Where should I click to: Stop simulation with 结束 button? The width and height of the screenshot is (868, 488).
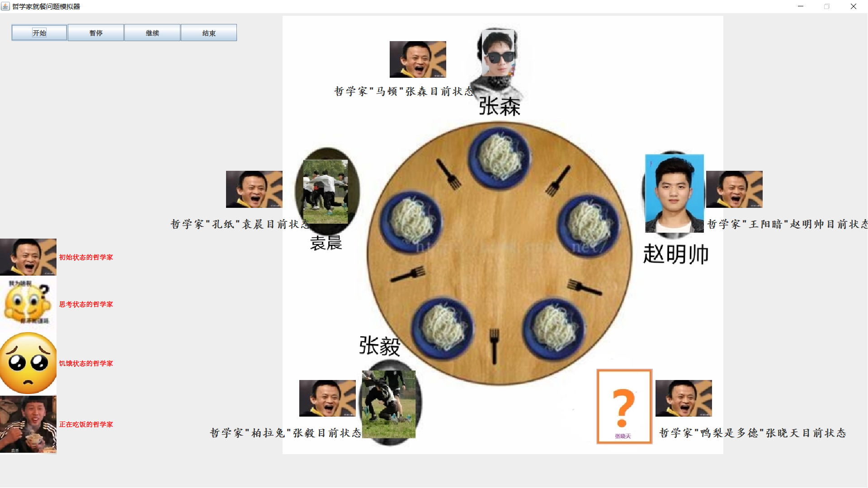pos(209,33)
